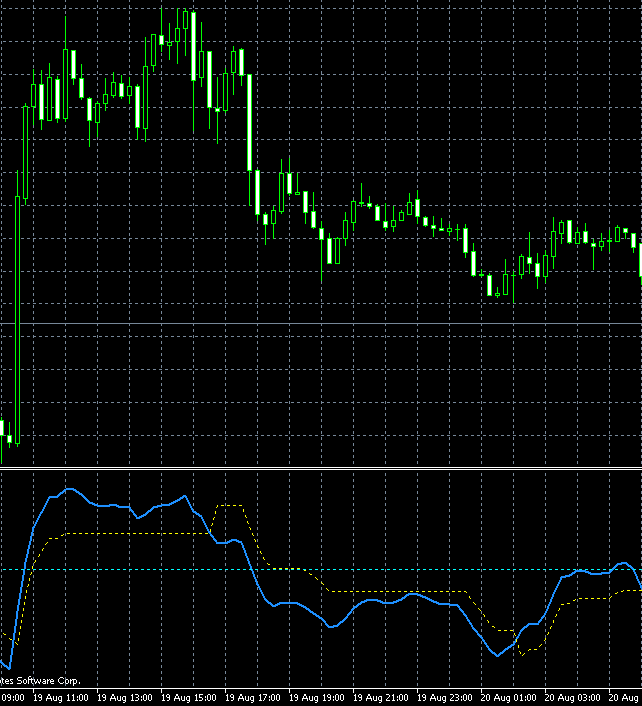Image resolution: width=642 pixels, height=706 pixels.
Task: Select the 19 Aug 23:00 time marker
Action: (445, 697)
